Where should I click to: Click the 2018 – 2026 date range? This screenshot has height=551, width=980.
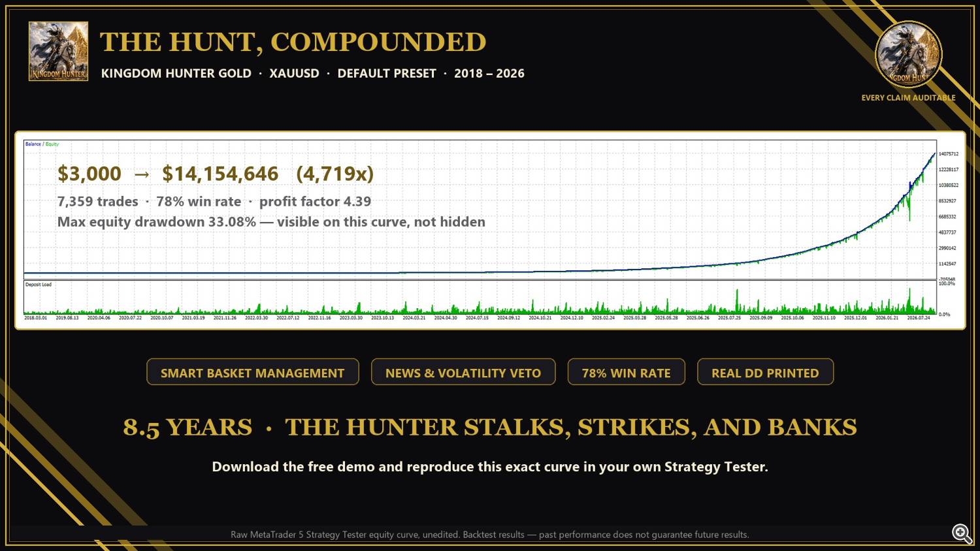point(489,73)
